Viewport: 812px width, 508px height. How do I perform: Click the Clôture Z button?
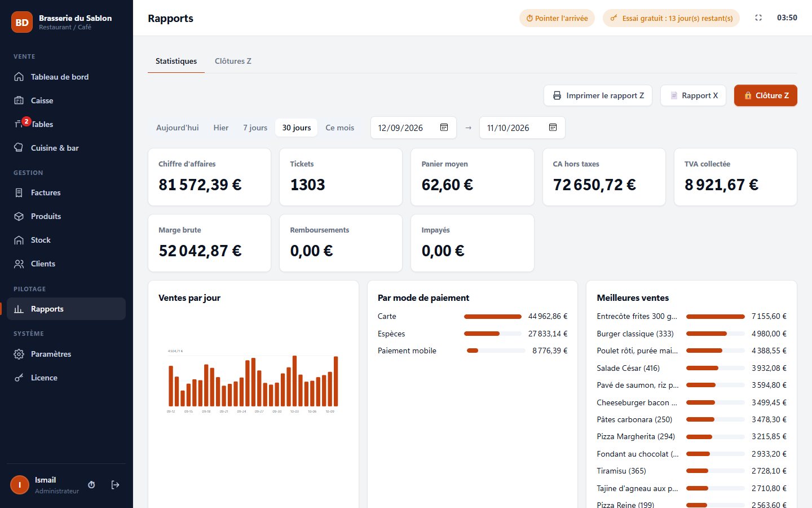point(765,95)
